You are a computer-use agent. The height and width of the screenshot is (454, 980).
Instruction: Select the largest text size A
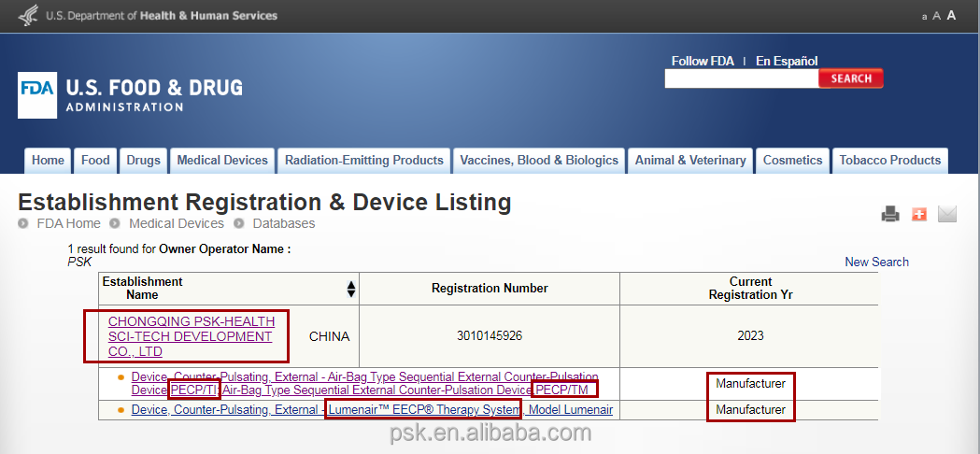pos(952,15)
